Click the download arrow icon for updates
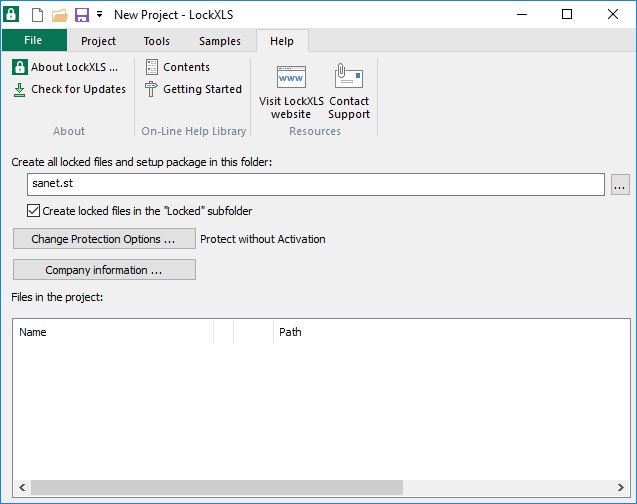The image size is (637, 504). pos(19,90)
